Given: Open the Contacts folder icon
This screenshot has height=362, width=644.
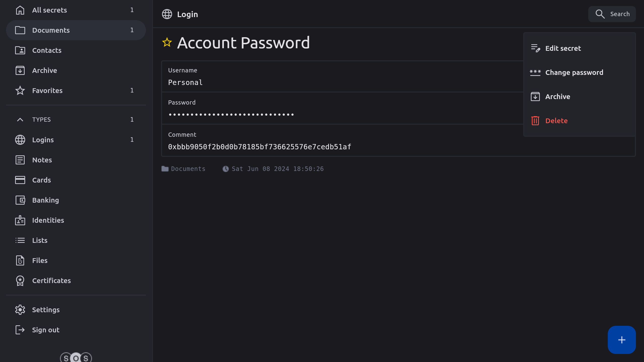Looking at the screenshot, I should pyautogui.click(x=20, y=50).
